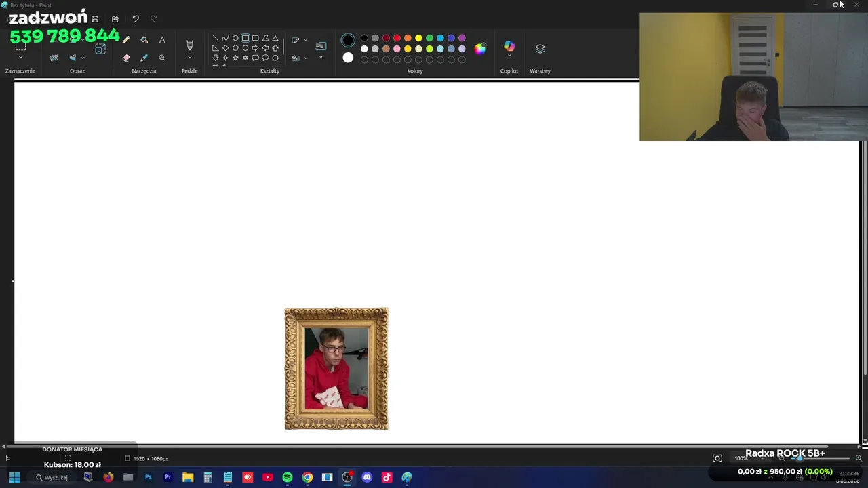868x488 pixels.
Task: Click the 100% zoom level text
Action: coord(741,458)
